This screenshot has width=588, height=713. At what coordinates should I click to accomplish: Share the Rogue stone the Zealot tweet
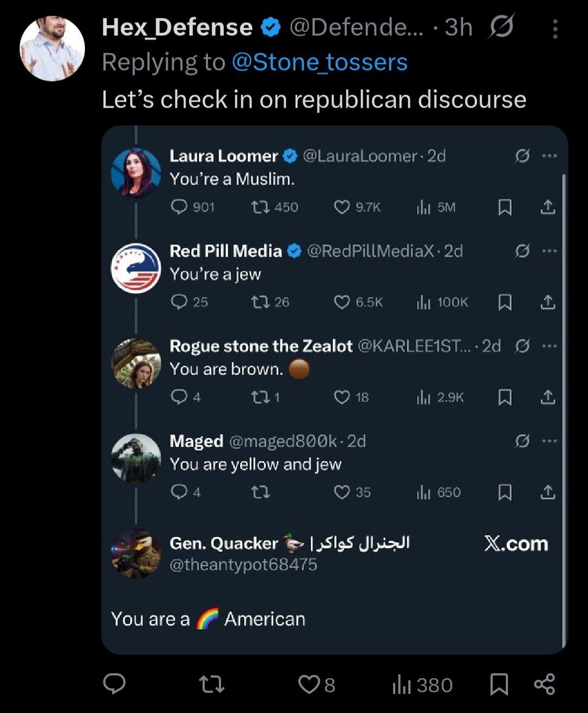(548, 397)
